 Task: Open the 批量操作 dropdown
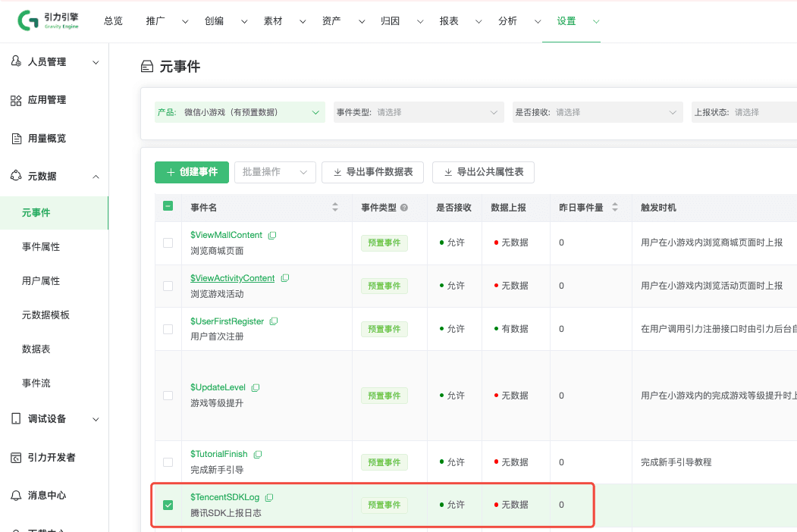[275, 172]
